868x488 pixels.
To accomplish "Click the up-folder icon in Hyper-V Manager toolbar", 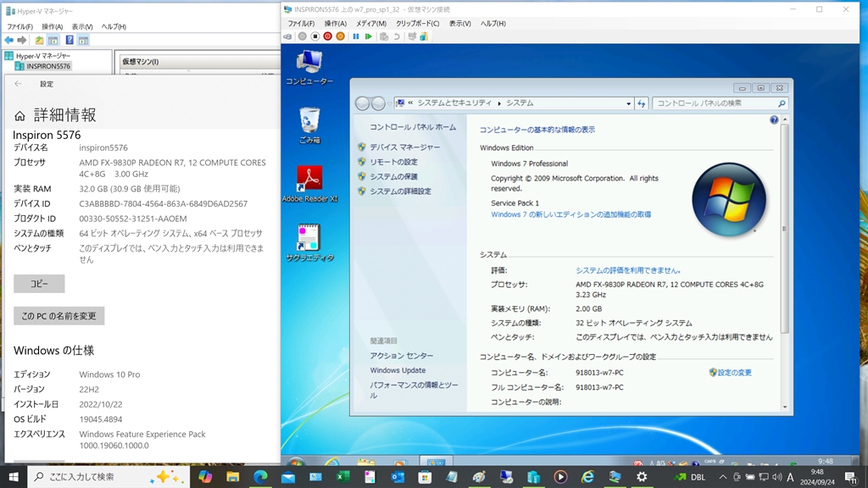I will click(39, 41).
